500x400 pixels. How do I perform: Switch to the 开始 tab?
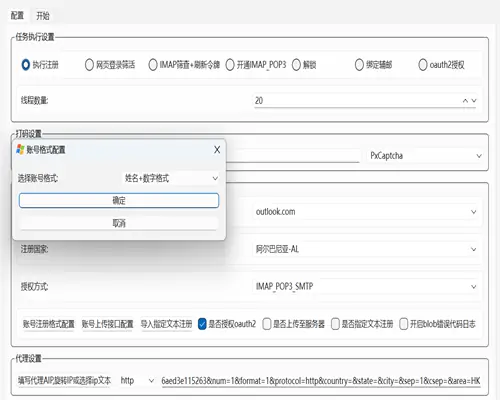point(43,15)
